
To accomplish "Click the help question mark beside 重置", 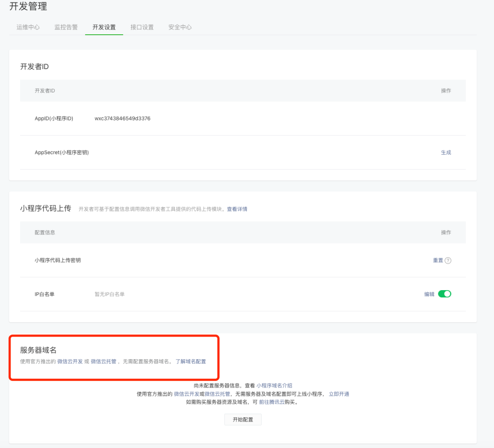I will coord(448,260).
